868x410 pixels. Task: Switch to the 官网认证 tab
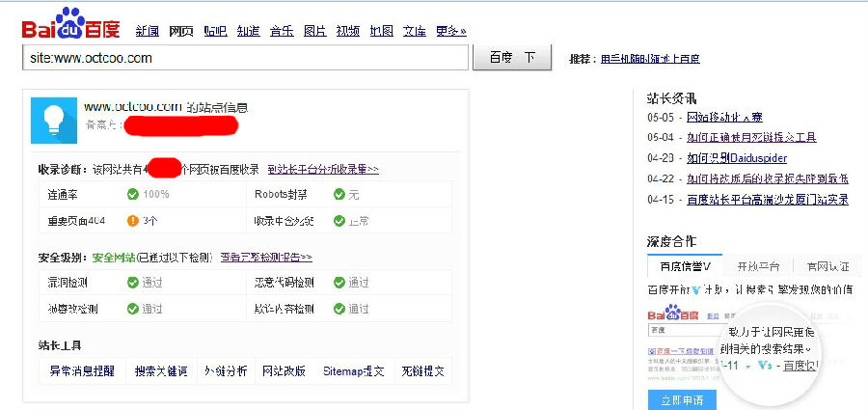828,266
